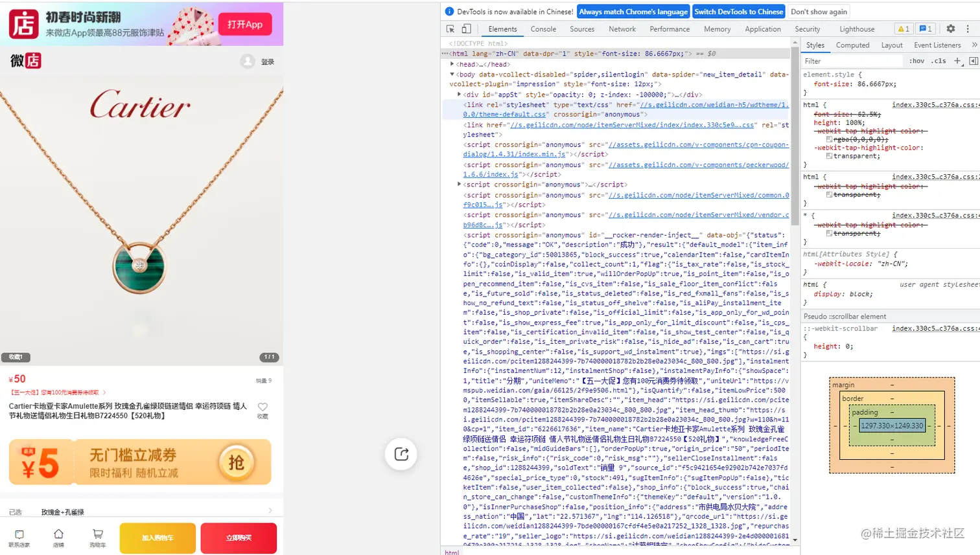
Task: Select the Computed pane tab
Action: tap(852, 45)
